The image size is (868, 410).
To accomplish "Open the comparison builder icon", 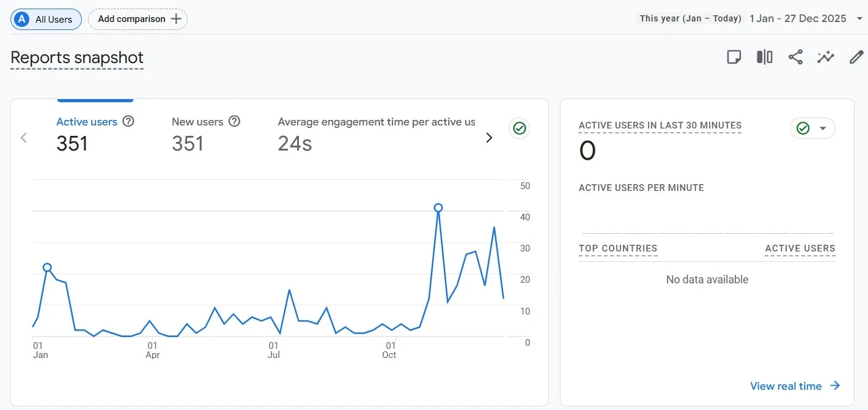I will coord(764,56).
